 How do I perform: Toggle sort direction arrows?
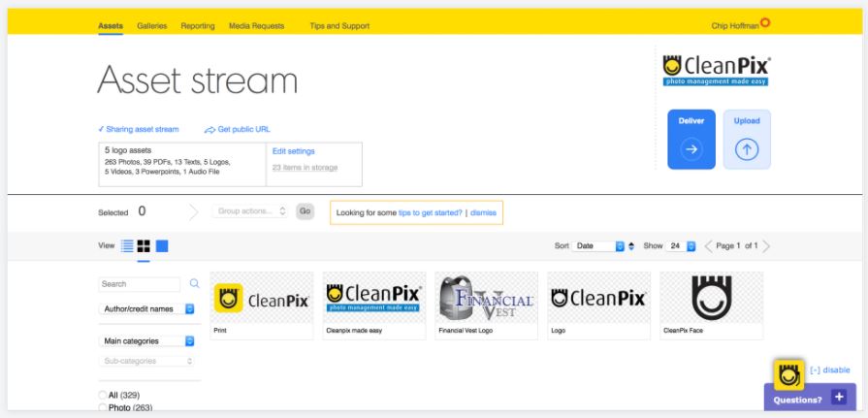point(631,245)
